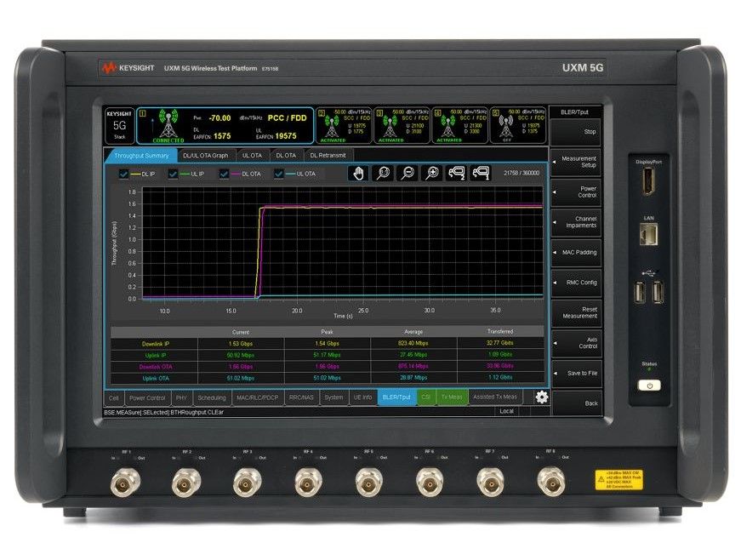Switch to the DL/UL OTA Graph tab

[x=204, y=155]
